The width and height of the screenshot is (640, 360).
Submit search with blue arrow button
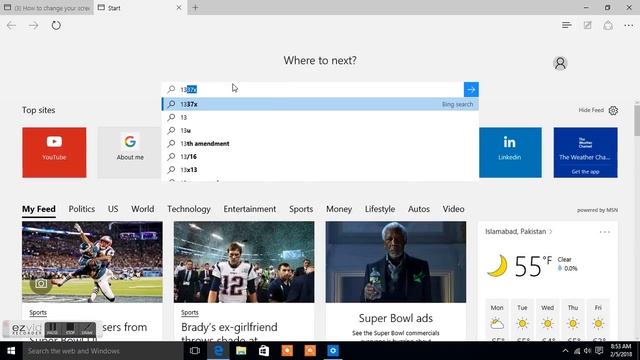pos(471,89)
